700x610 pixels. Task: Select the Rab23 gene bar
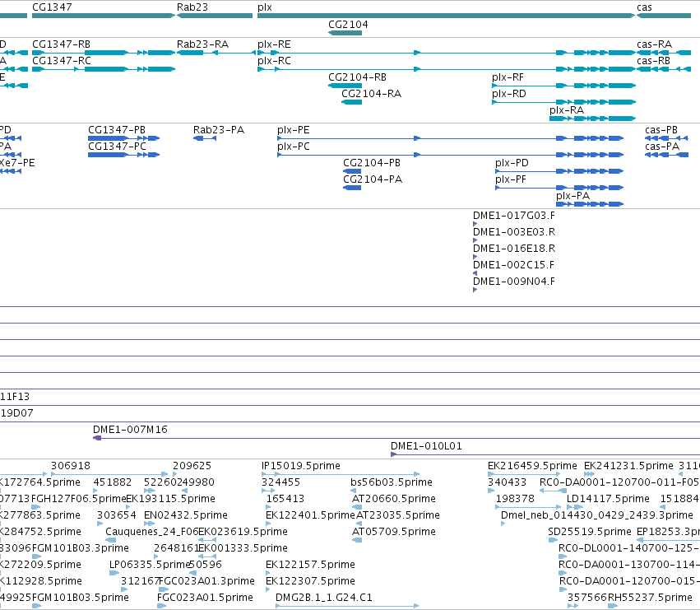pos(215,16)
